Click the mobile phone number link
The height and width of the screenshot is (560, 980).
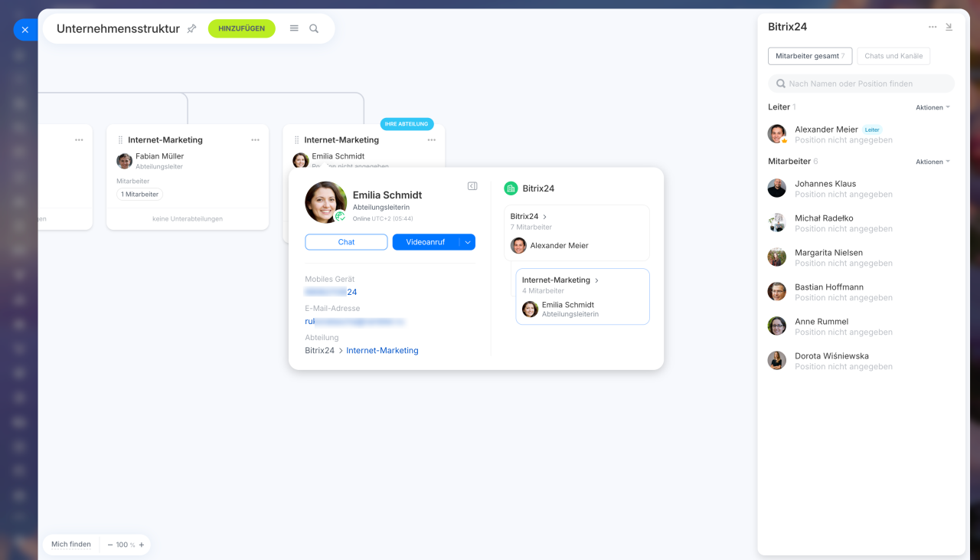(331, 292)
